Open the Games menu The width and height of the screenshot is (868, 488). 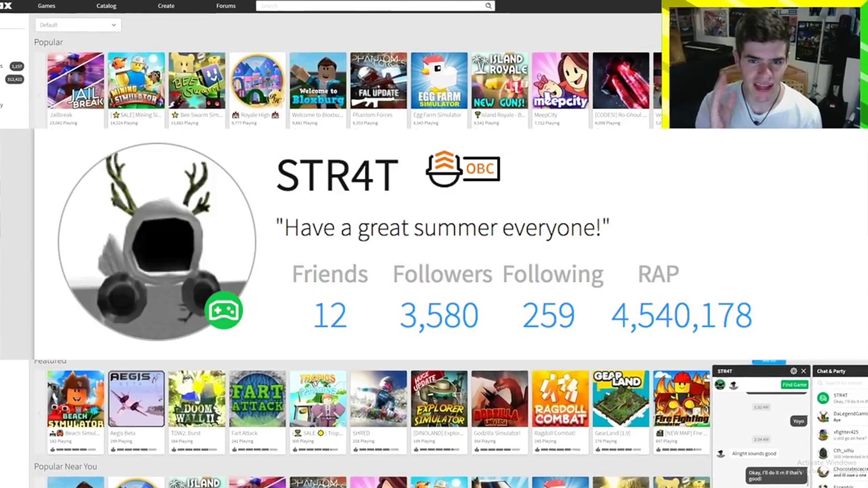46,6
